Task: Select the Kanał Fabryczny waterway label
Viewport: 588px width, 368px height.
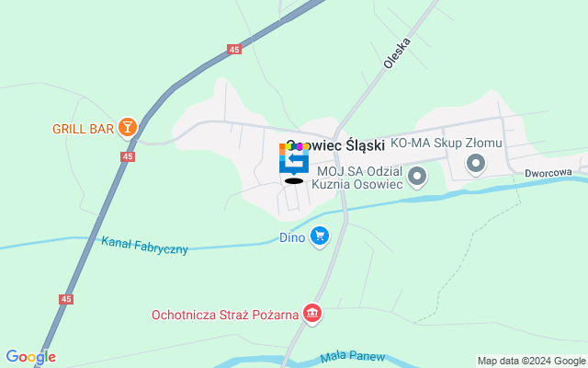Action: point(144,246)
